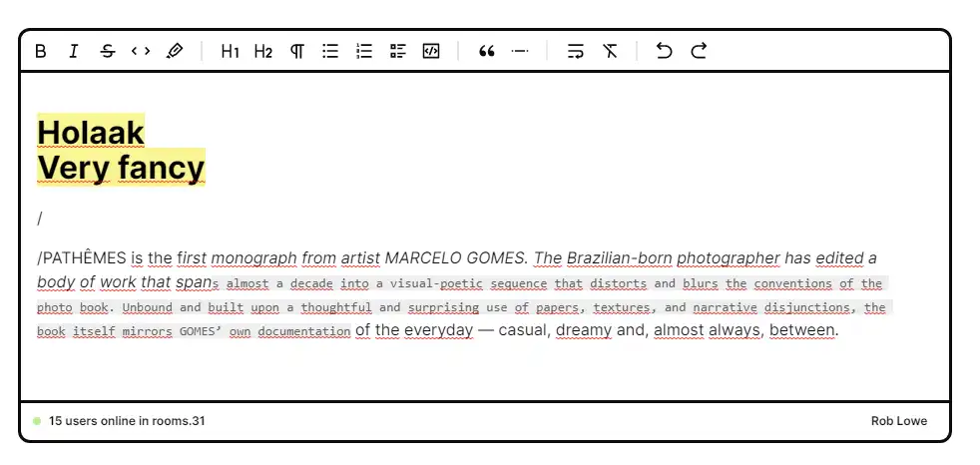Undo the last change
This screenshot has width=980, height=465.
coord(665,51)
